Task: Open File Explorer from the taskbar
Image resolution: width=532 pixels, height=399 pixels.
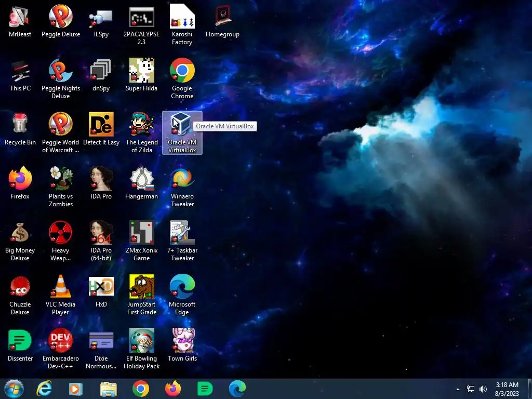Action: pyautogui.click(x=108, y=389)
